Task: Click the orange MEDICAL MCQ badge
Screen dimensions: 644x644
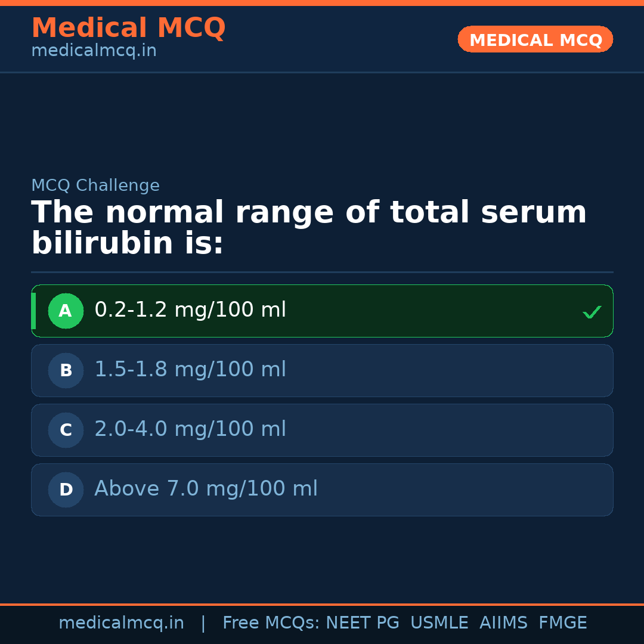Action: (535, 39)
